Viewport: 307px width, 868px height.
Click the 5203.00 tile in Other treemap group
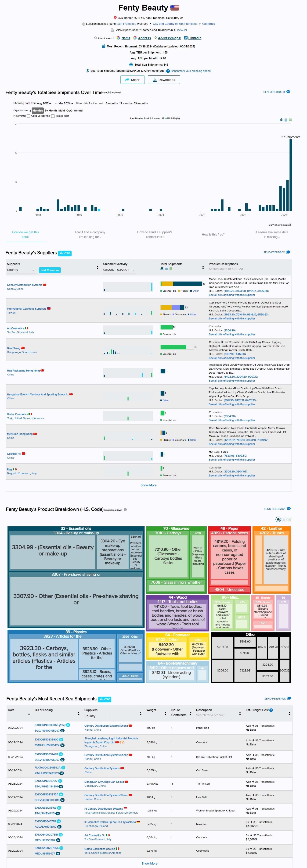(222, 647)
